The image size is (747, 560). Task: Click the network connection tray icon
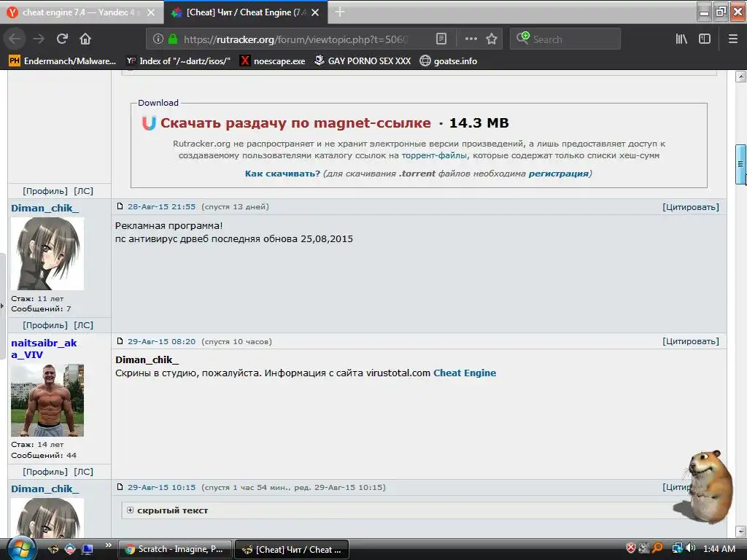(x=677, y=548)
